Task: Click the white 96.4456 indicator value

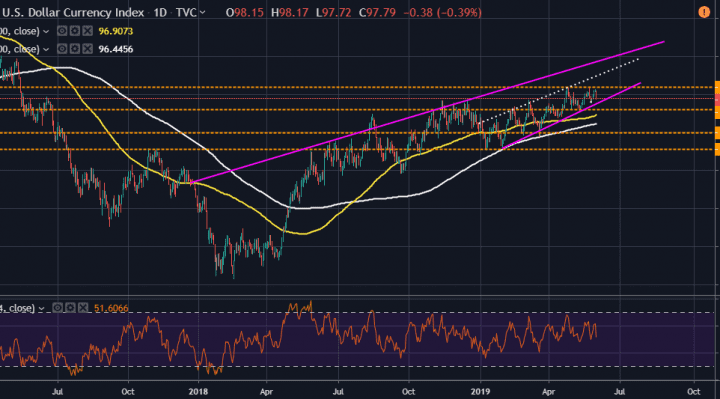Action: click(116, 49)
